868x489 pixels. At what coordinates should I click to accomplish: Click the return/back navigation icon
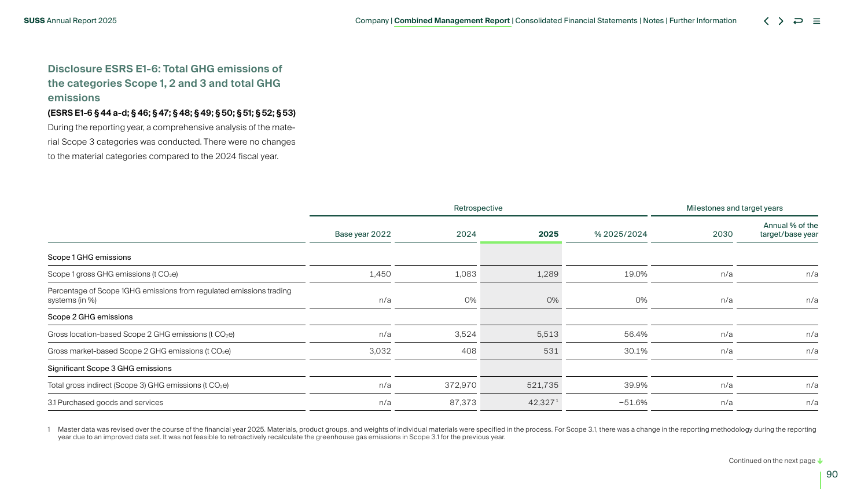coord(798,21)
